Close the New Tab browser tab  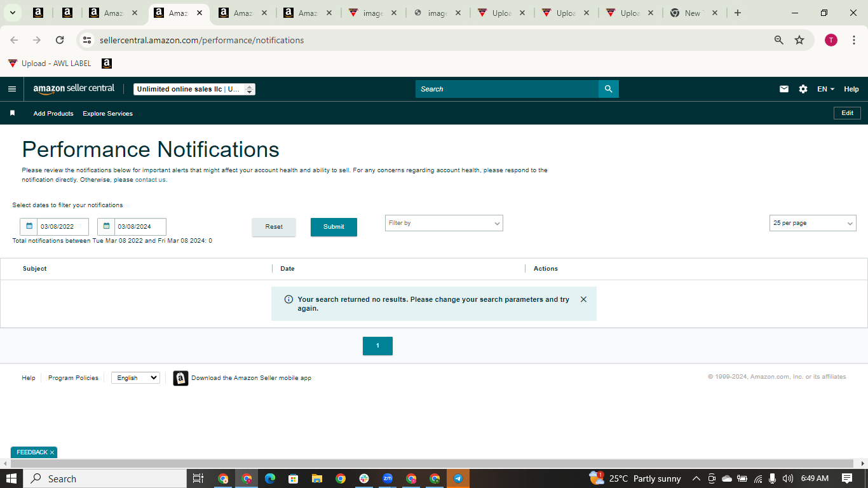[715, 13]
